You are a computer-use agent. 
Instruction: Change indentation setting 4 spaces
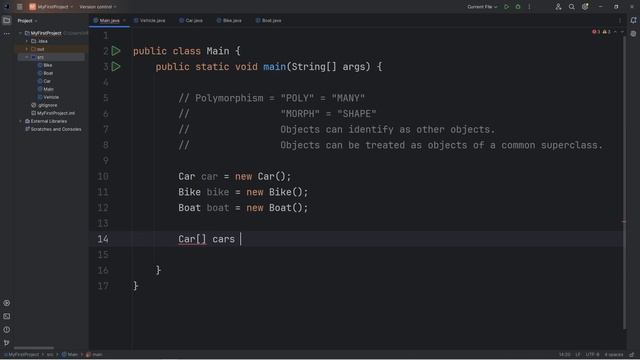(x=613, y=355)
